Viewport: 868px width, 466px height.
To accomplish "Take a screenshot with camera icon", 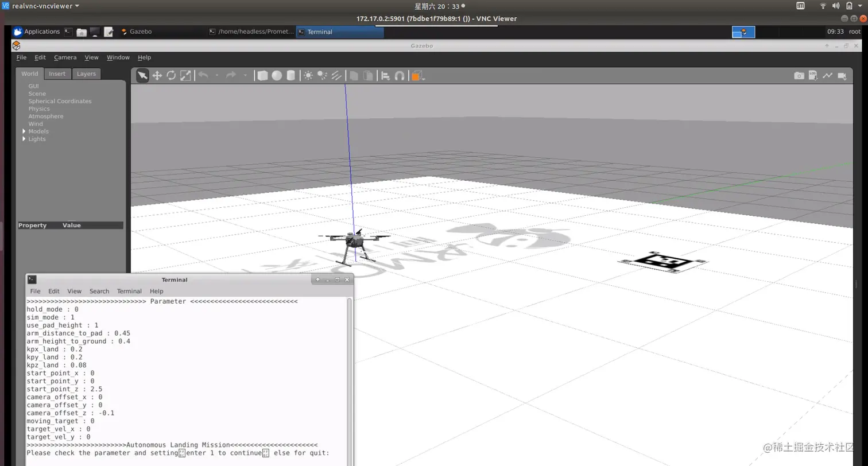I will pyautogui.click(x=799, y=75).
